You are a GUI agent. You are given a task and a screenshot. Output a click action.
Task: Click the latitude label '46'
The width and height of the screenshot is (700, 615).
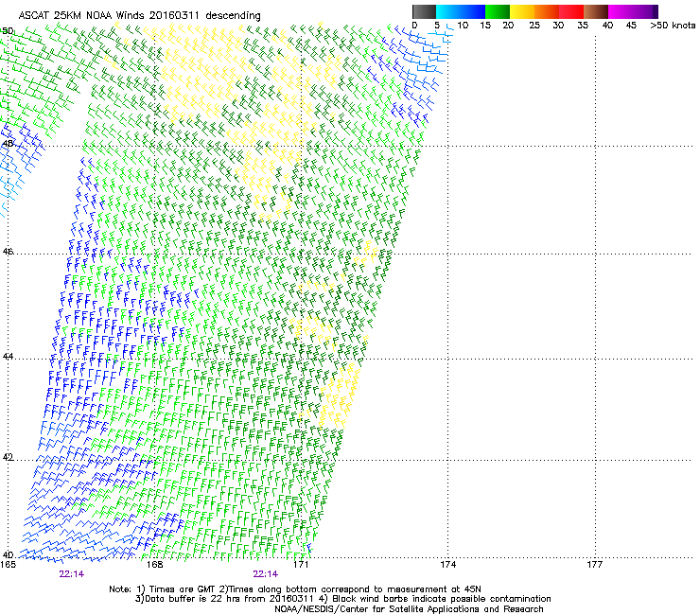(8, 252)
